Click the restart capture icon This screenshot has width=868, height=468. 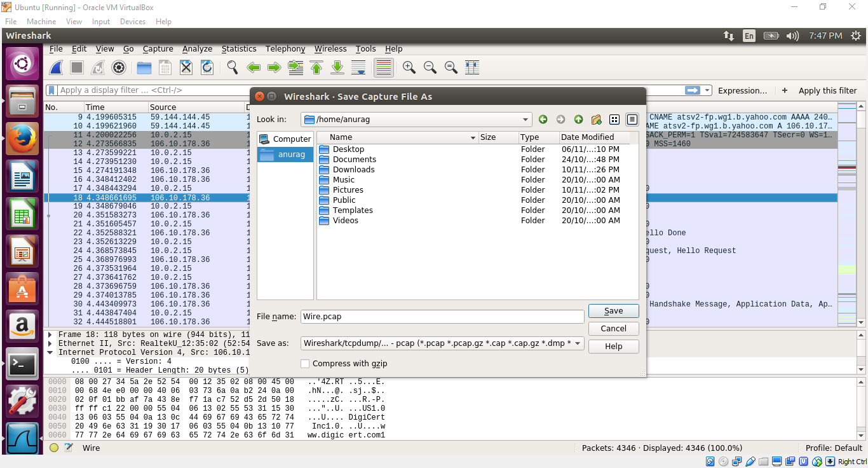point(98,67)
